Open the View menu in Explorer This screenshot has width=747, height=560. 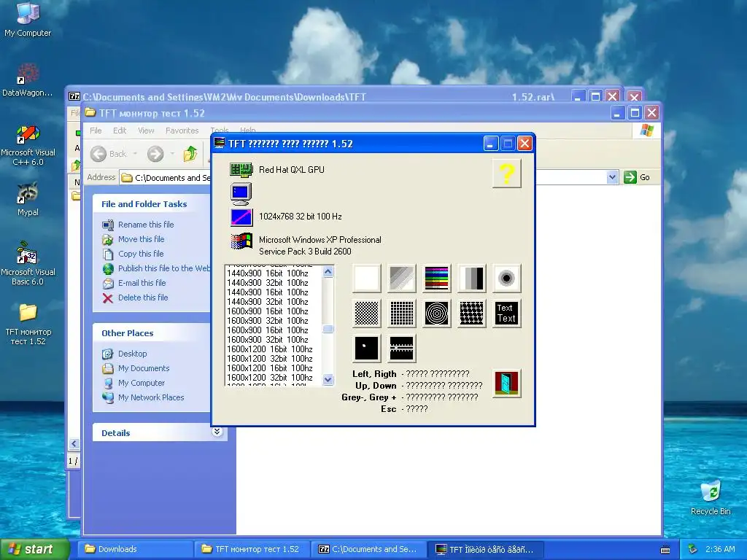(x=146, y=131)
